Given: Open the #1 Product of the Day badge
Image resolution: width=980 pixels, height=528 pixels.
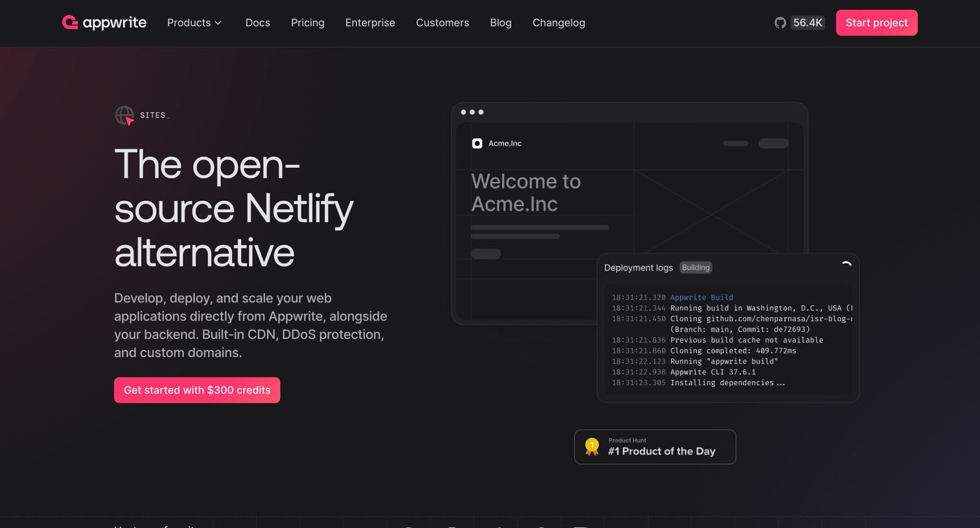Looking at the screenshot, I should (655, 447).
